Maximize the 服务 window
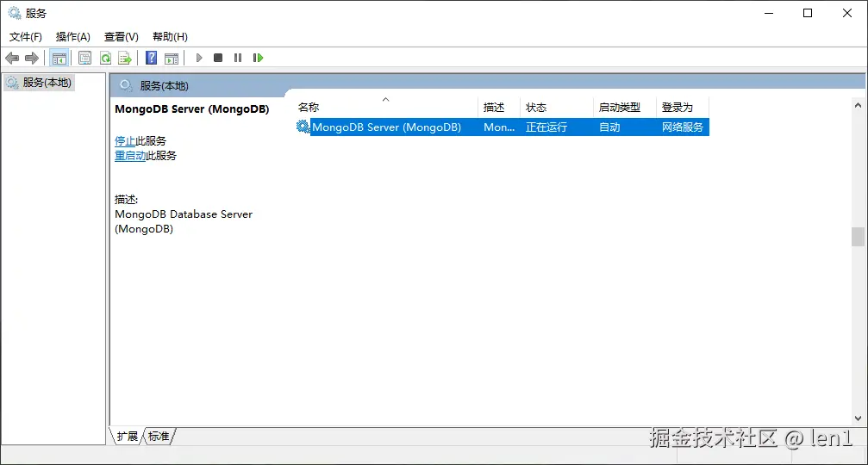The height and width of the screenshot is (465, 868). [808, 13]
